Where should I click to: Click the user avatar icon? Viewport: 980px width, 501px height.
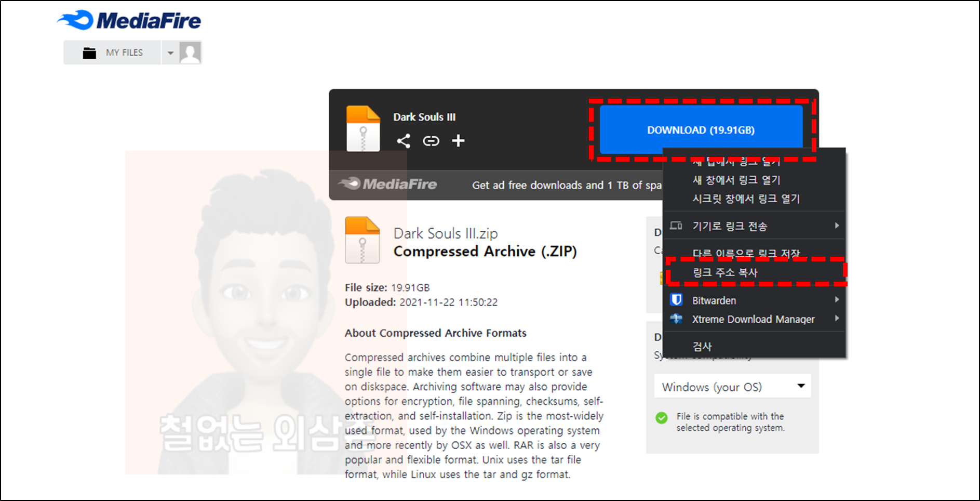pyautogui.click(x=190, y=52)
